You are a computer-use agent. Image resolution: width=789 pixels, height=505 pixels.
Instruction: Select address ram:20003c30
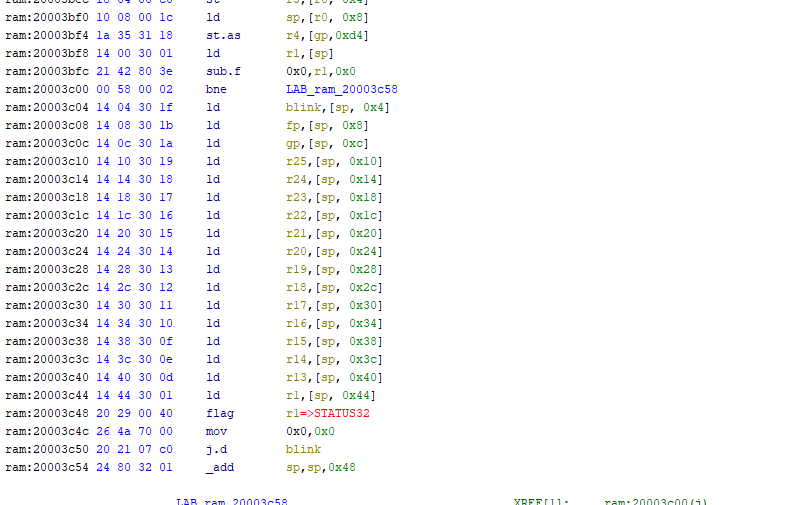(x=47, y=305)
